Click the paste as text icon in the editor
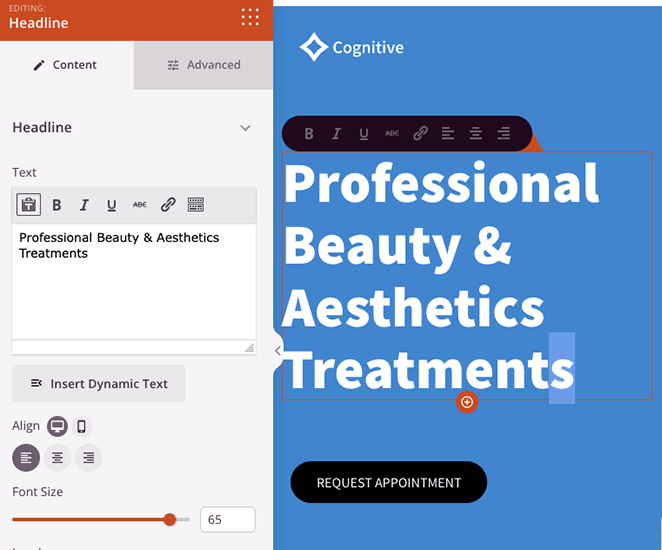The height and width of the screenshot is (550, 662). 29,205
